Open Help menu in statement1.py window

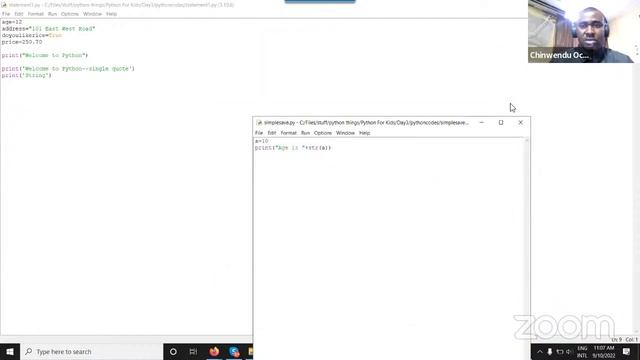111,14
